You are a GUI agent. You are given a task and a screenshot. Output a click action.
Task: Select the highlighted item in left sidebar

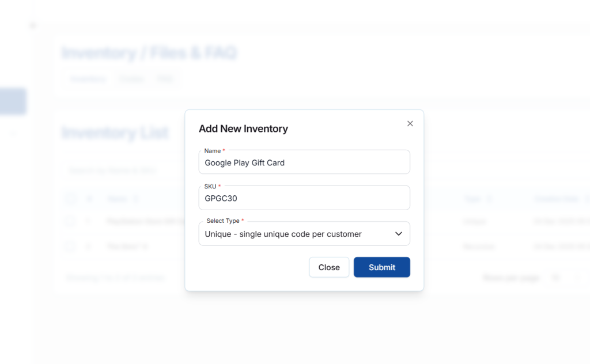click(x=13, y=101)
